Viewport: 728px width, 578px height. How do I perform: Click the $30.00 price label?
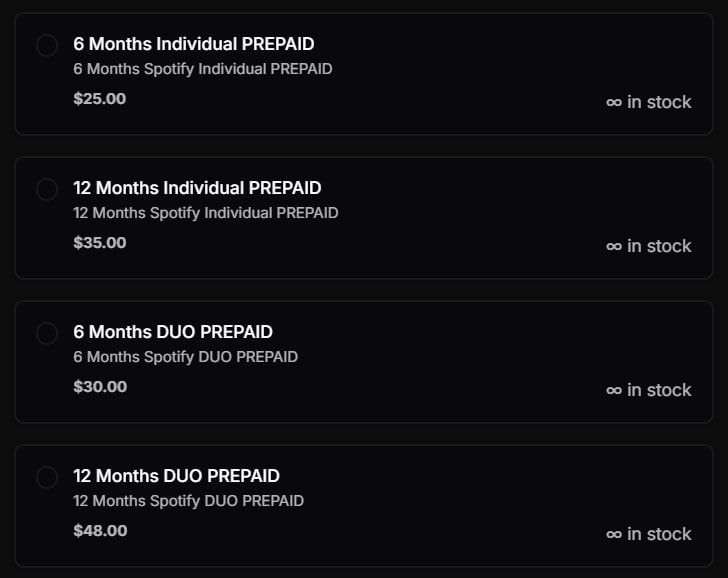click(x=100, y=387)
